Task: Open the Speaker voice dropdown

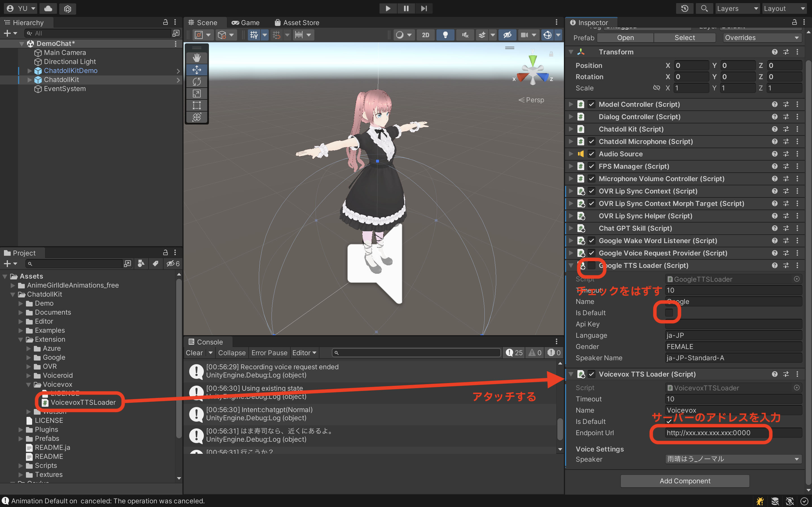Action: (733, 459)
